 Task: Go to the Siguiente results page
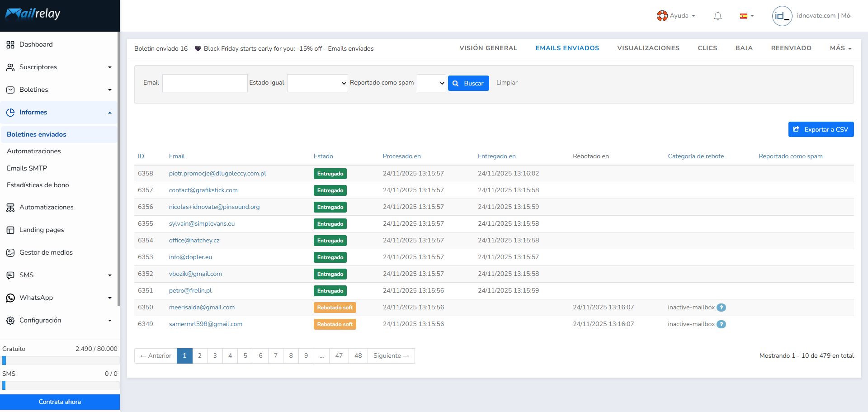pos(391,356)
